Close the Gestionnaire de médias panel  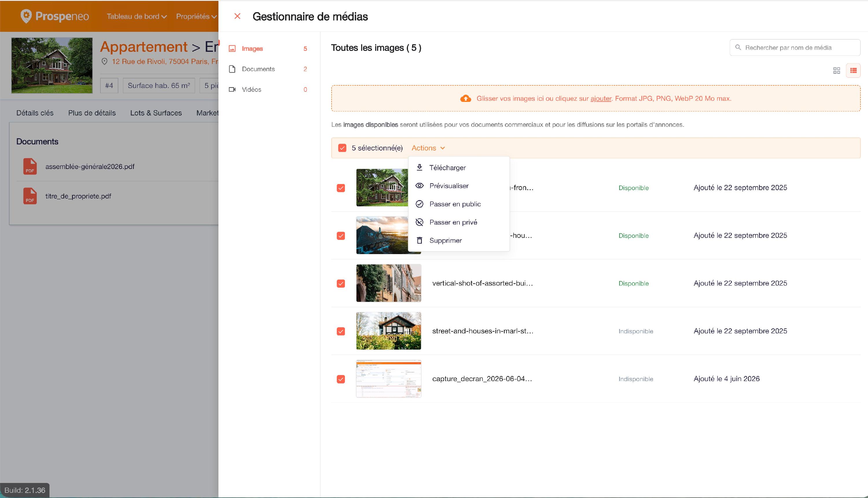tap(237, 16)
